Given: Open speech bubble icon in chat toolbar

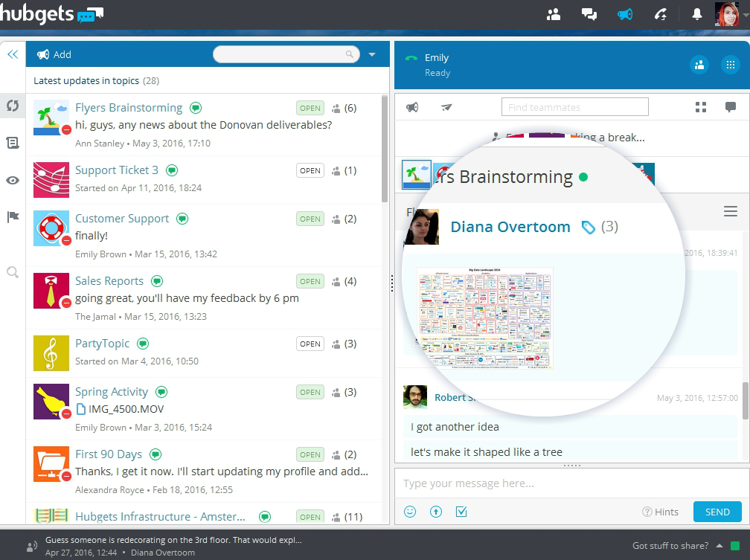Looking at the screenshot, I should (x=731, y=107).
